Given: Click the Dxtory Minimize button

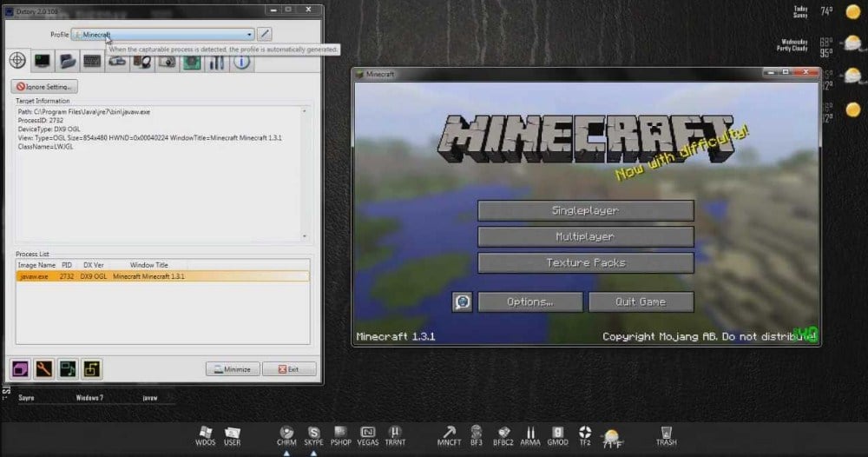Looking at the screenshot, I should pyautogui.click(x=233, y=369).
